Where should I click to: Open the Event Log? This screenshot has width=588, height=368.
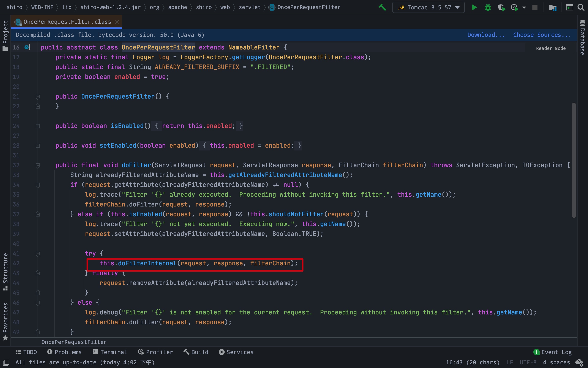[x=552, y=352]
